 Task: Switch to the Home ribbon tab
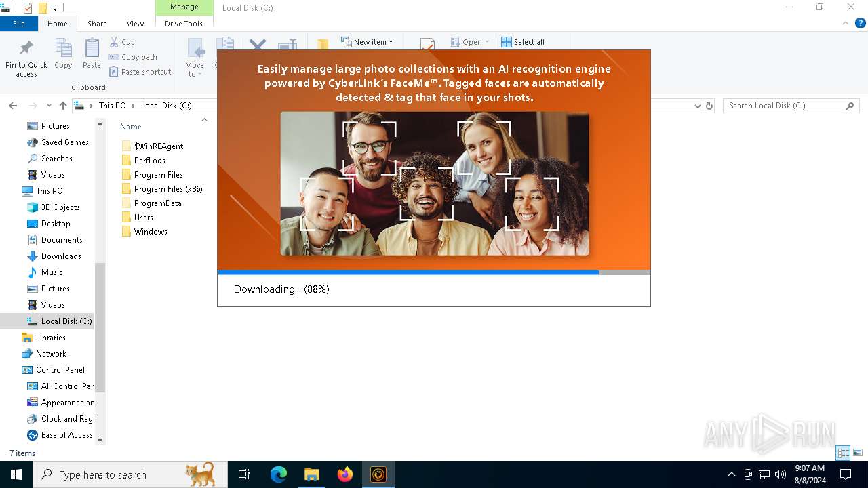point(58,24)
